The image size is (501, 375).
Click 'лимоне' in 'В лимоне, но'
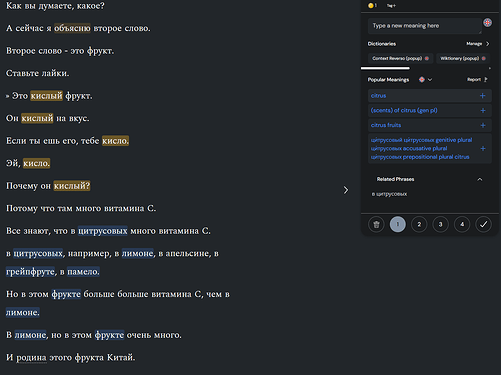30,335
